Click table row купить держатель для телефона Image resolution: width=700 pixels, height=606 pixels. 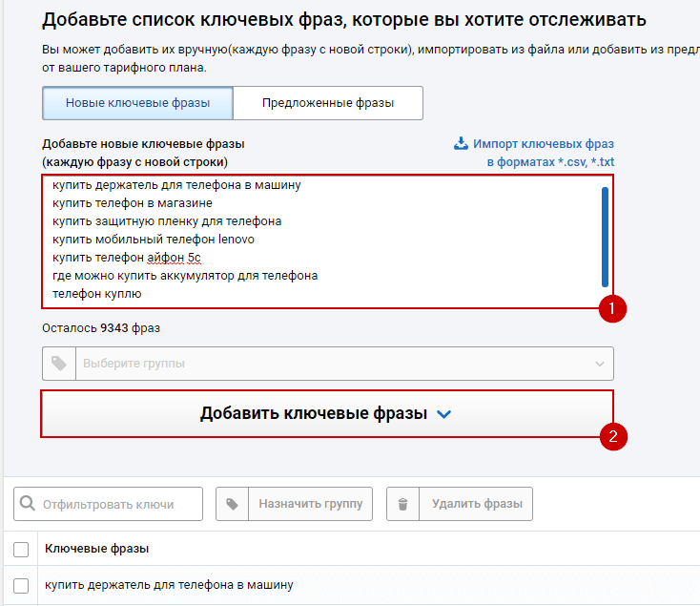tap(352, 585)
